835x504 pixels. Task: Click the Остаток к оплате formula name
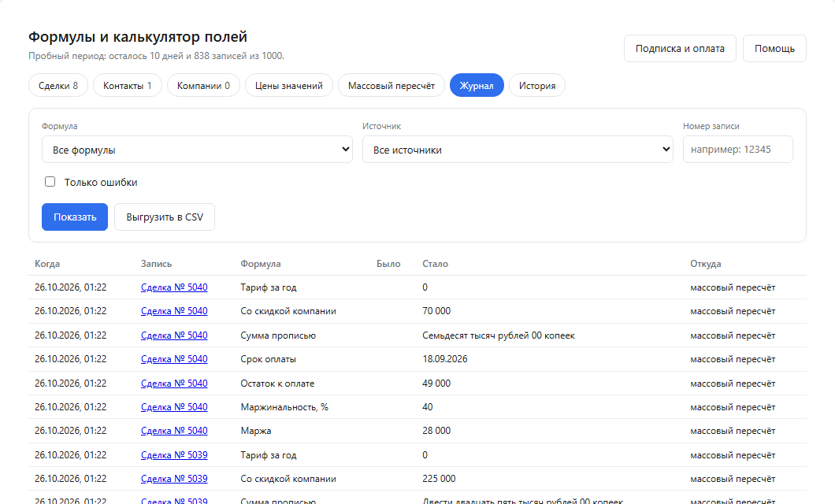277,384
